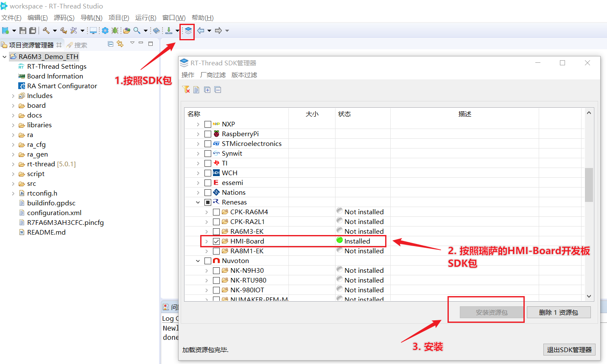
Task: Check the Nuvoton vendor checkbox
Action: pyautogui.click(x=208, y=261)
